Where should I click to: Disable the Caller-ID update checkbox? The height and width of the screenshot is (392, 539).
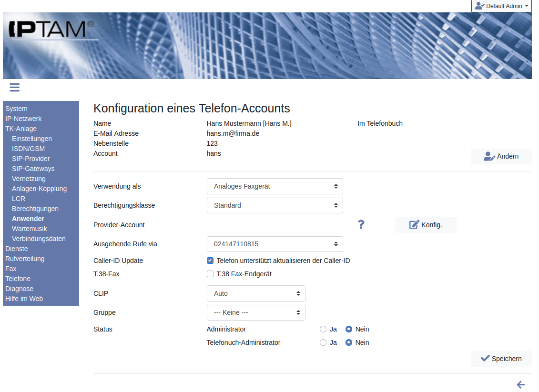point(210,261)
